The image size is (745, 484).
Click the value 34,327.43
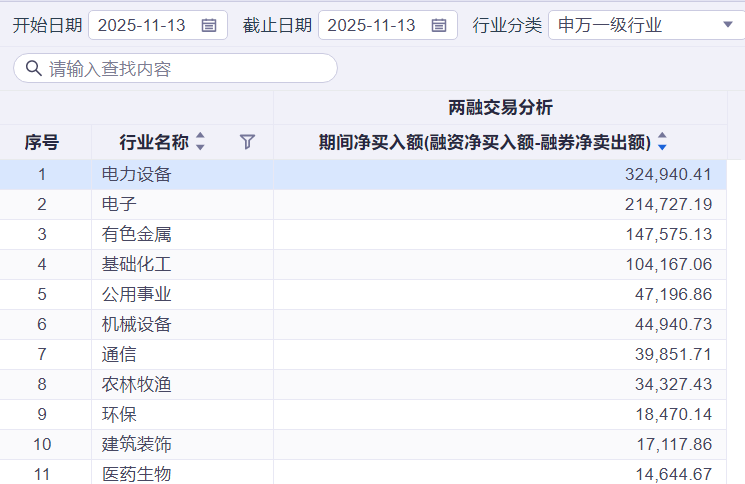(x=673, y=384)
